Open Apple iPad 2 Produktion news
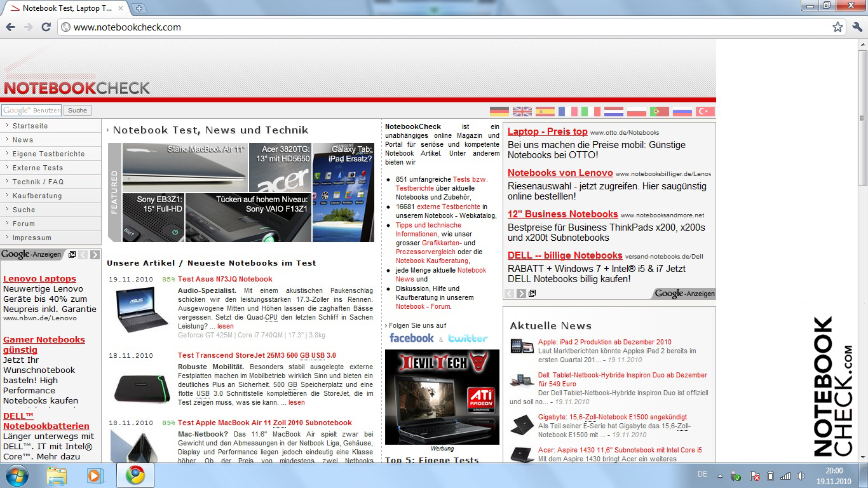This screenshot has height=488, width=868. [x=605, y=342]
